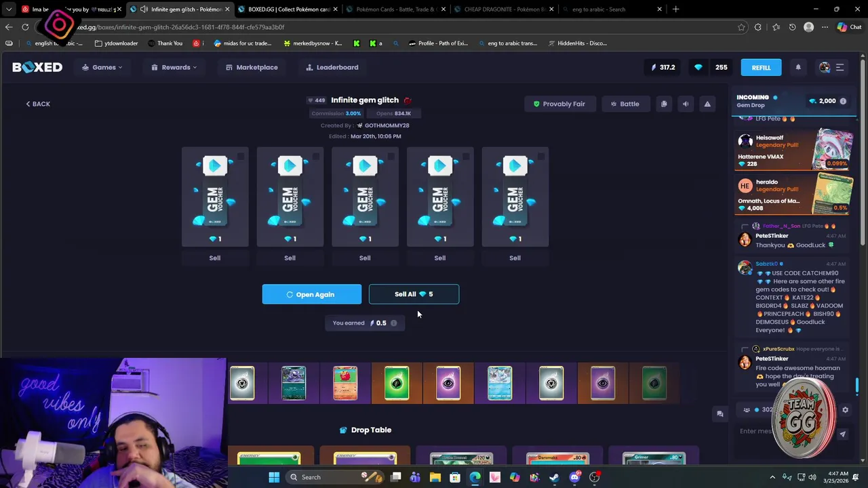
Task: Click the copy box icon
Action: pyautogui.click(x=664, y=104)
